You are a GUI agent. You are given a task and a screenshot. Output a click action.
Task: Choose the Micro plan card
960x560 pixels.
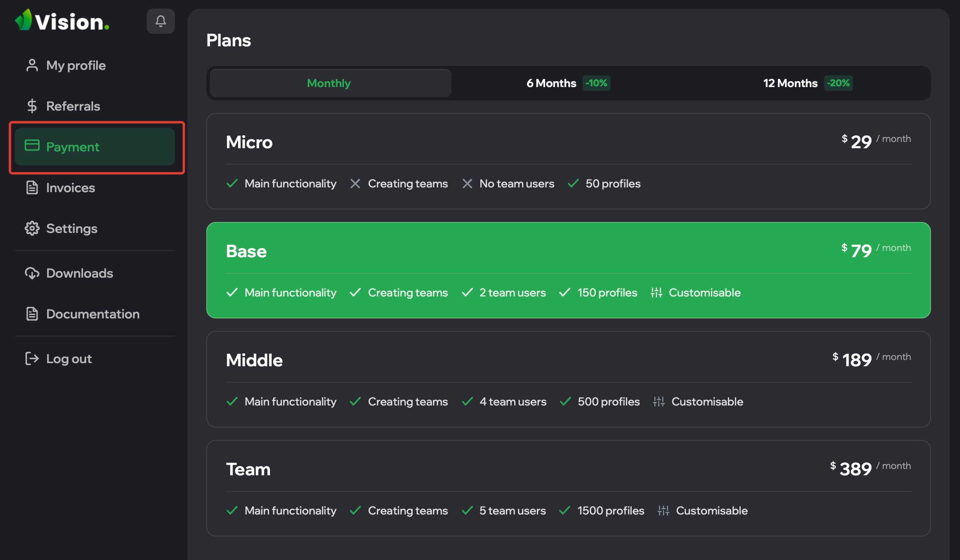pyautogui.click(x=568, y=161)
